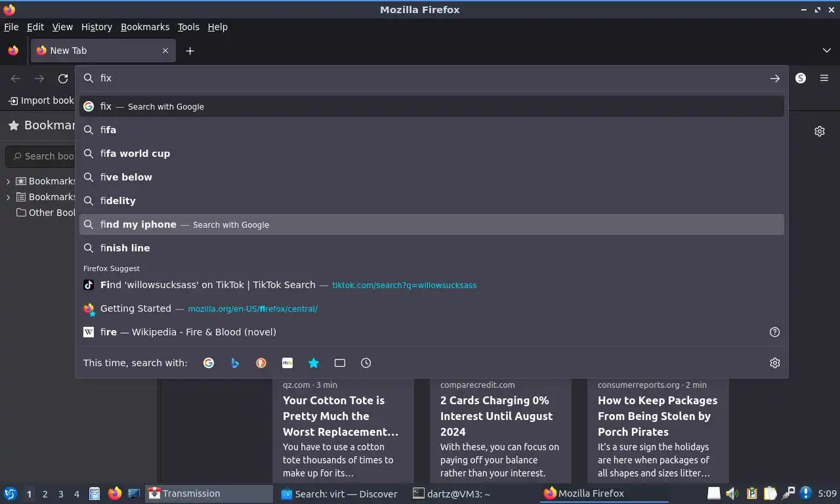
Task: Open the File menu
Action: (11, 27)
